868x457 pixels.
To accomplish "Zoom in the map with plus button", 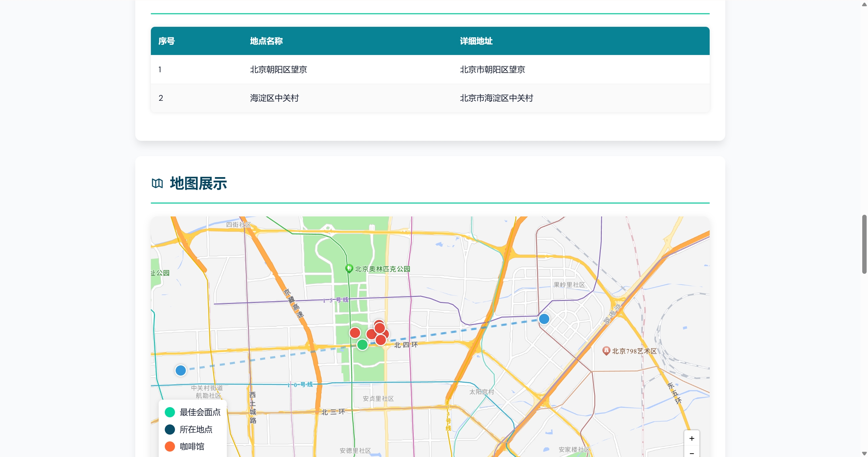I will click(x=692, y=438).
